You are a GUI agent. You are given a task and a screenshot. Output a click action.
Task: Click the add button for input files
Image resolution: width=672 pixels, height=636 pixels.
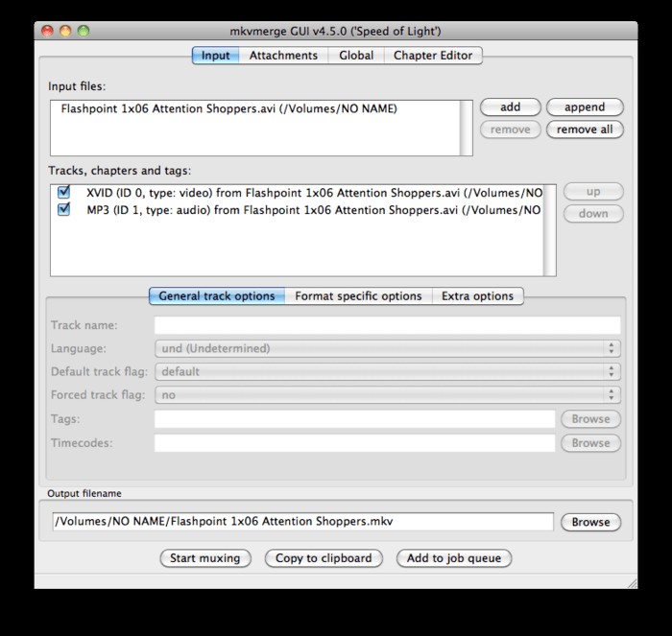point(511,107)
